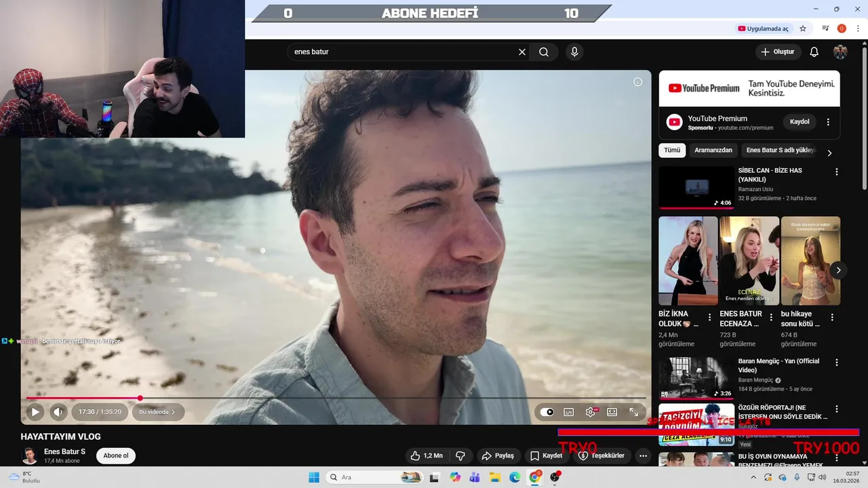Viewport: 868px width, 488px height.
Task: Like the video with 1,2 Mn
Action: click(x=427, y=455)
